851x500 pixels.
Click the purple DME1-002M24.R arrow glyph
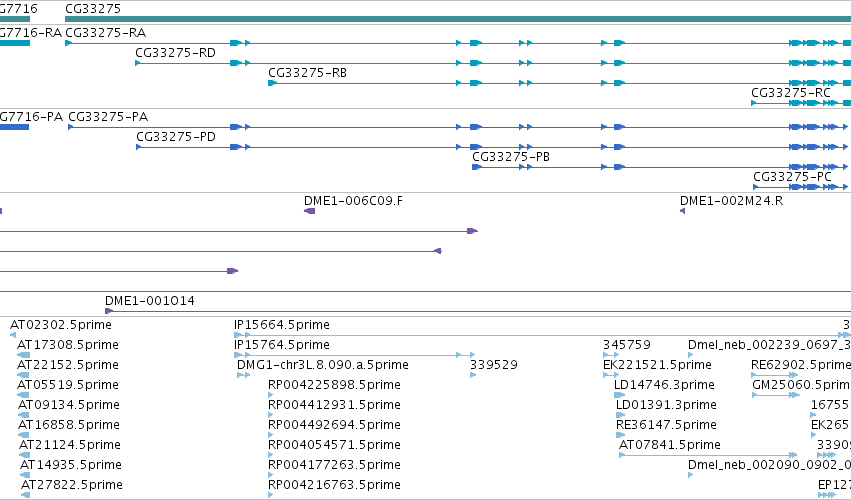pos(682,211)
